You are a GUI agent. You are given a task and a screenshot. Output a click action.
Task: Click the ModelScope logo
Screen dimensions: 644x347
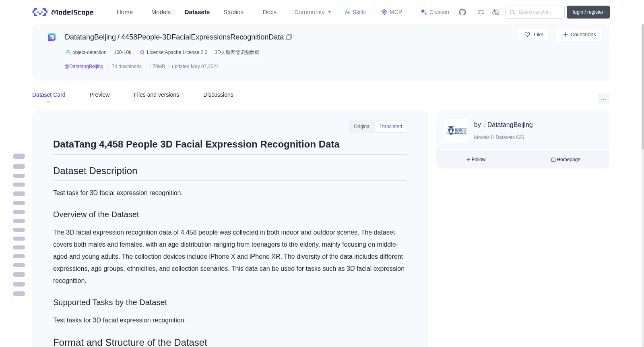click(63, 12)
